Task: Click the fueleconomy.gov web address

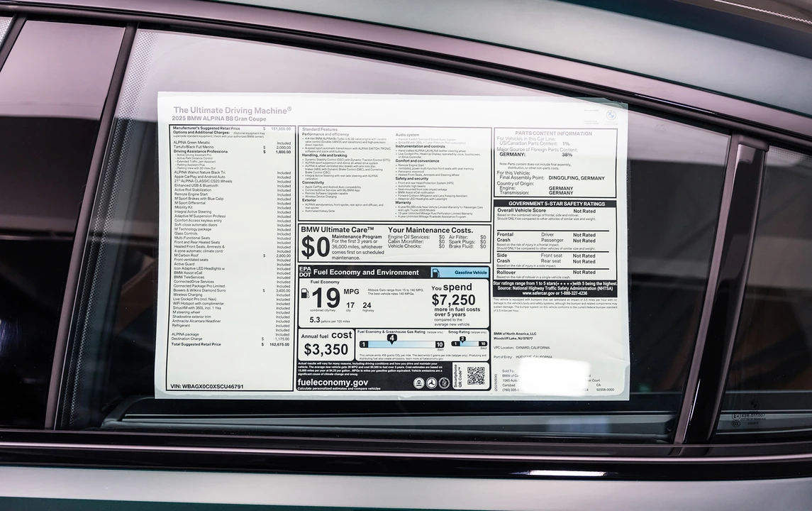Action: [333, 383]
